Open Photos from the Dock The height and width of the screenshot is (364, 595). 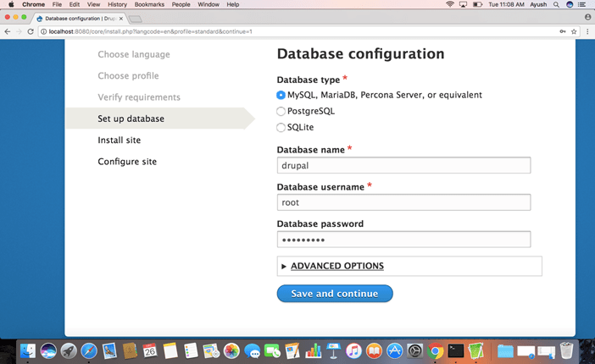[x=231, y=351]
